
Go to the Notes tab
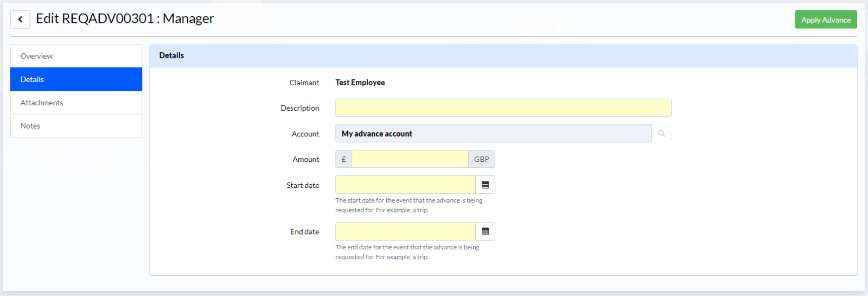pyautogui.click(x=76, y=125)
